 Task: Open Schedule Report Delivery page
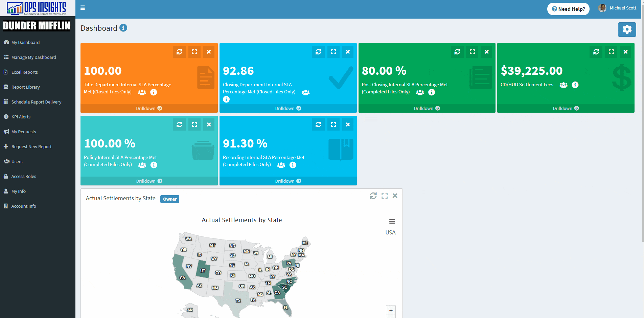click(36, 102)
